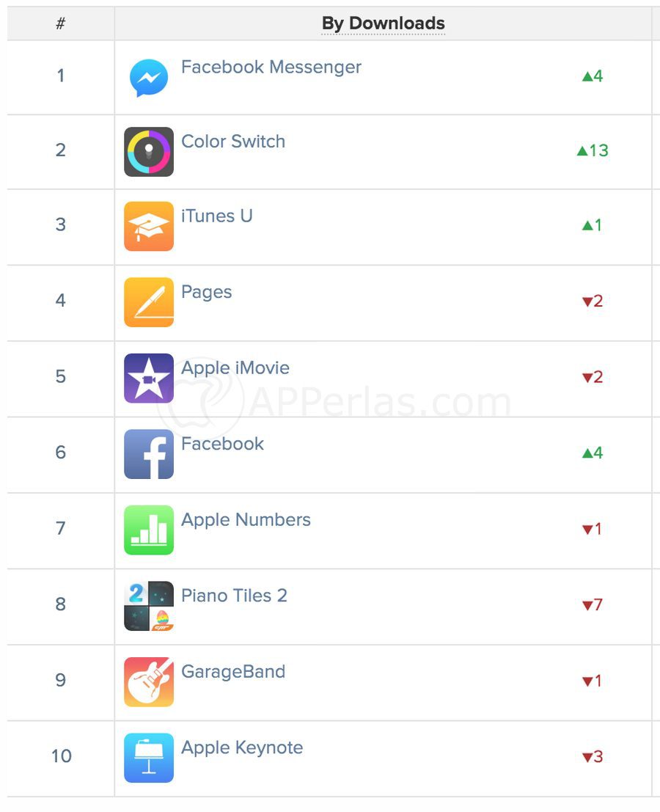Open the Apple Keynote podium icon
Viewport: 660px width, 812px height.
(149, 758)
